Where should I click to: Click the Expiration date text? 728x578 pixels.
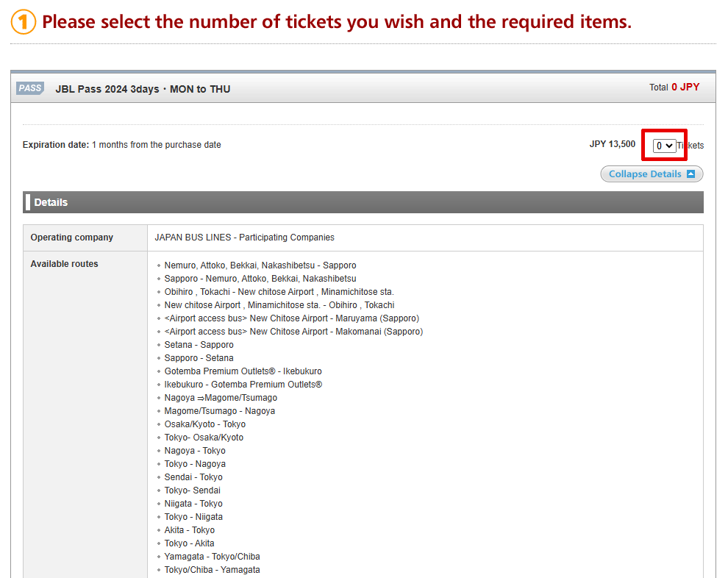pyautogui.click(x=122, y=145)
